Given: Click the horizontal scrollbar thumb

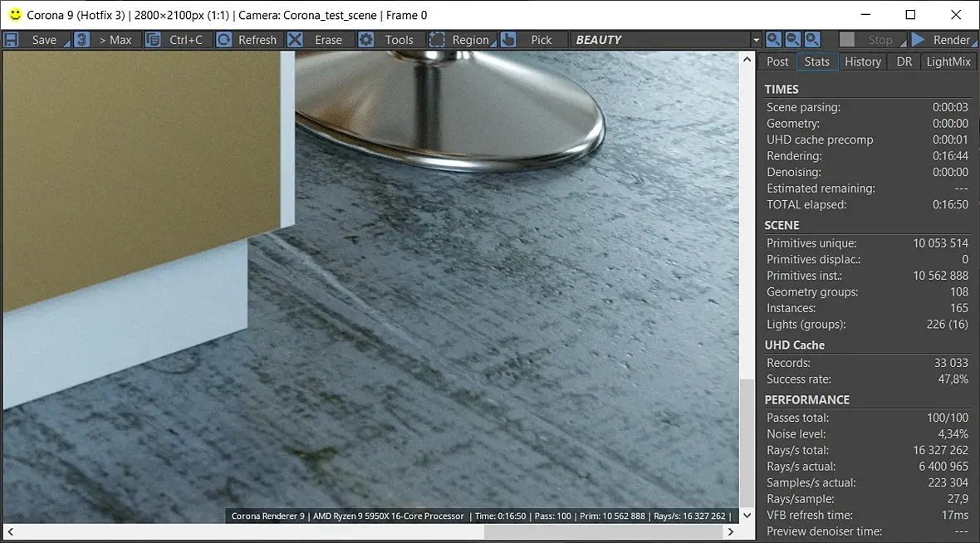Looking at the screenshot, I should [x=603, y=531].
